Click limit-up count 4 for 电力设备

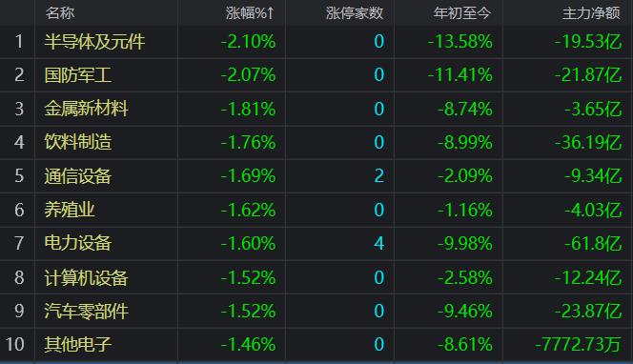pos(378,243)
